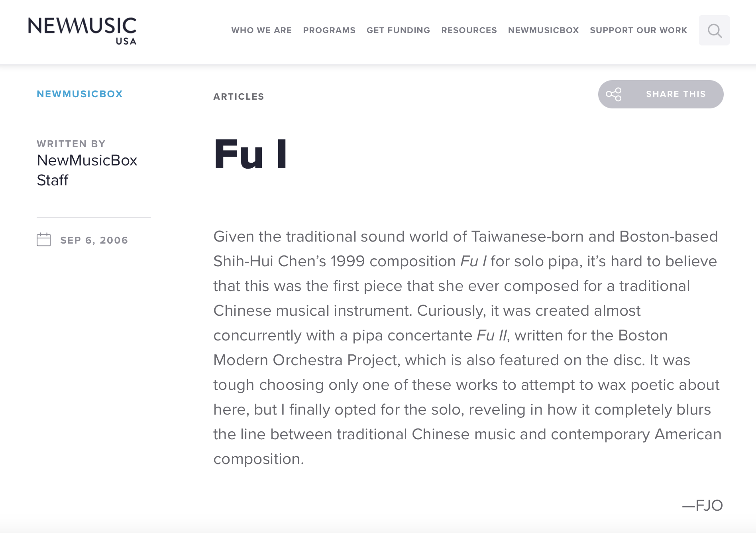Select Resources in the top navigation

(469, 30)
